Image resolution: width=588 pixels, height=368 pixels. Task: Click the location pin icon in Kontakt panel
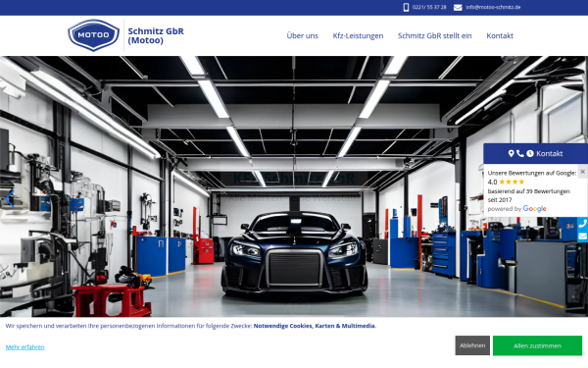click(x=511, y=153)
